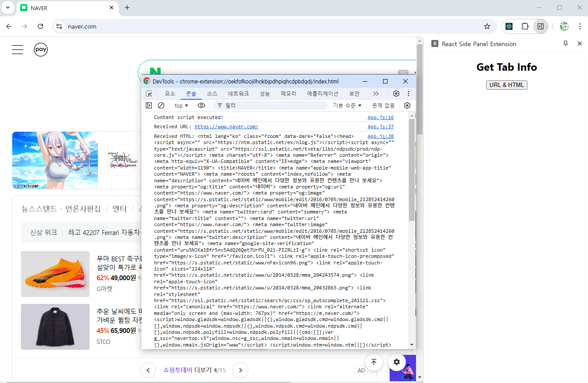Open the React DevTools extension icon

click(509, 26)
